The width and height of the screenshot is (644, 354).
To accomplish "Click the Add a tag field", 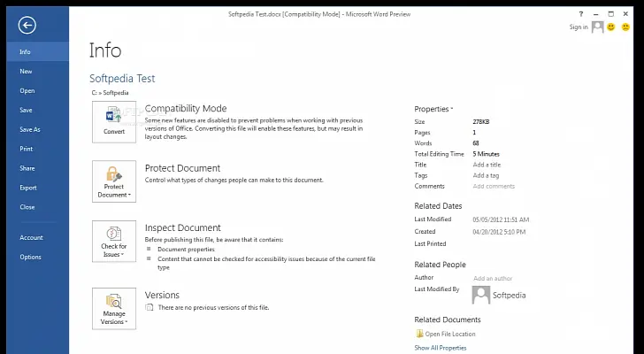I will point(486,175).
